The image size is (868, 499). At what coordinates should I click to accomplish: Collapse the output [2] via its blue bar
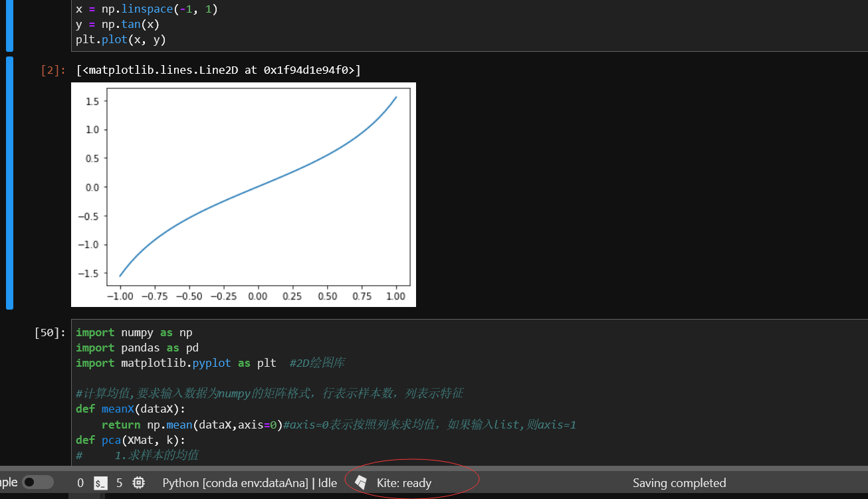(9, 183)
